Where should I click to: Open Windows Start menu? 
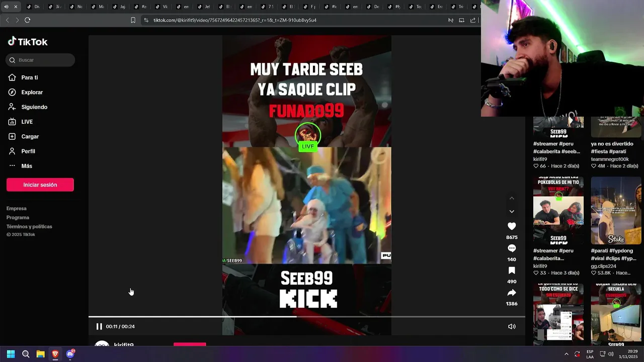(11, 354)
